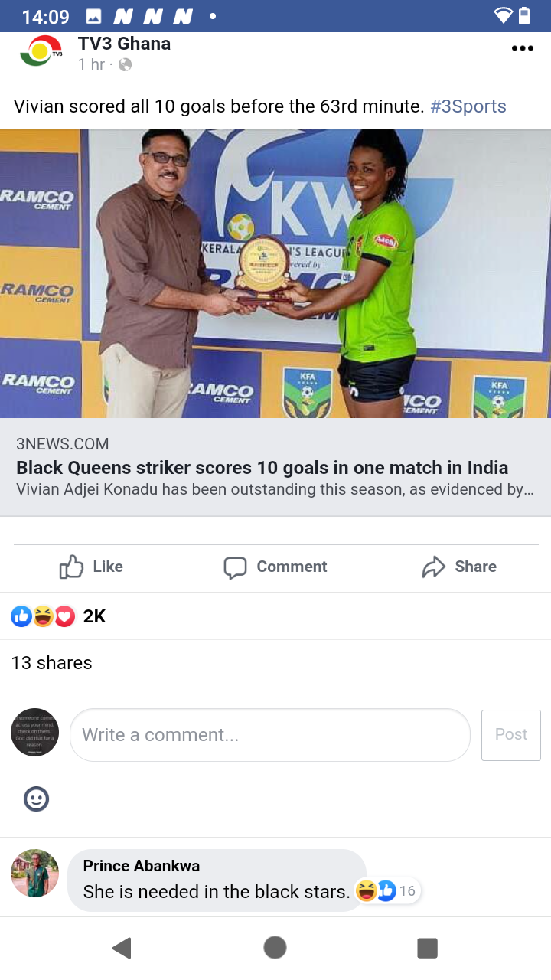View the 16 reactions on Prince's comment
The width and height of the screenshot is (551, 980).
tap(387, 891)
